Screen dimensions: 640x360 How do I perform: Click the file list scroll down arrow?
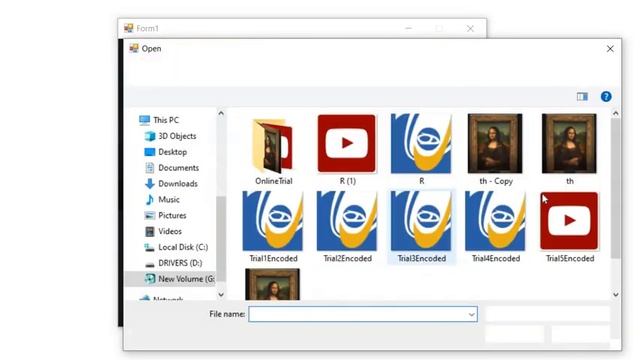pos(616,295)
